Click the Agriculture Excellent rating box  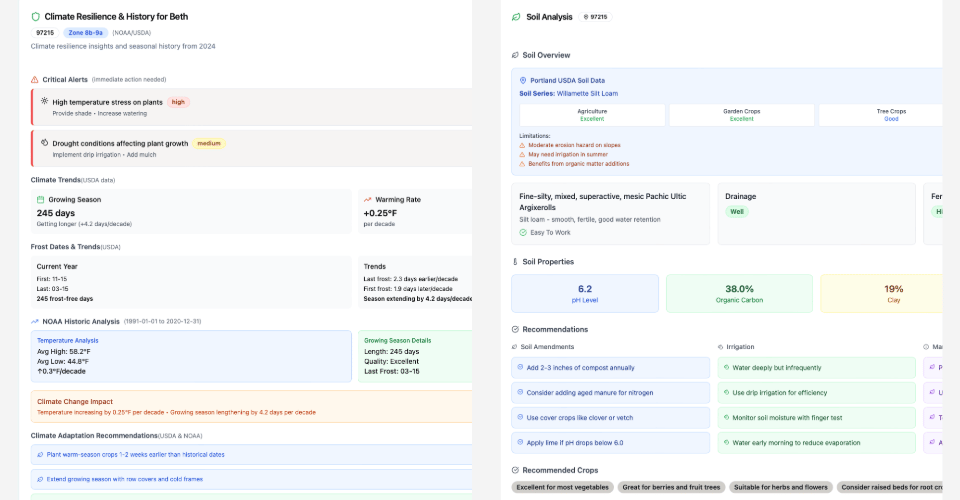592,115
